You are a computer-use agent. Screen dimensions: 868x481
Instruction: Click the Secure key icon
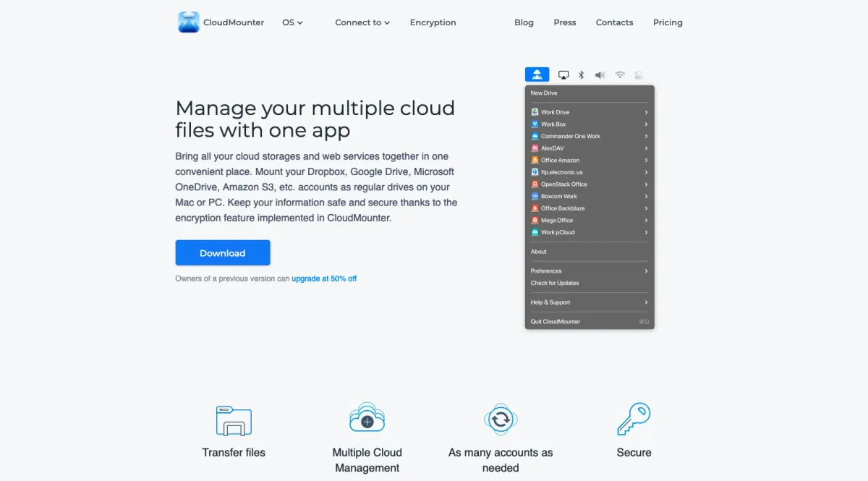pyautogui.click(x=634, y=419)
